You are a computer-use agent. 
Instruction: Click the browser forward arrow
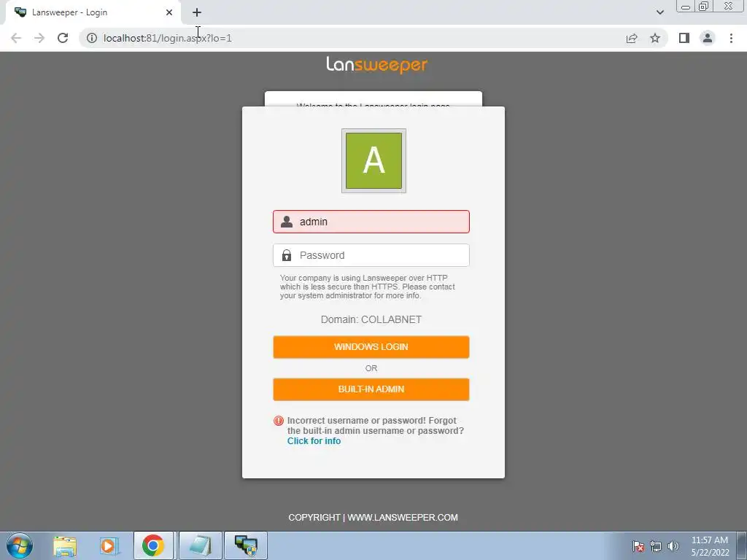[39, 38]
